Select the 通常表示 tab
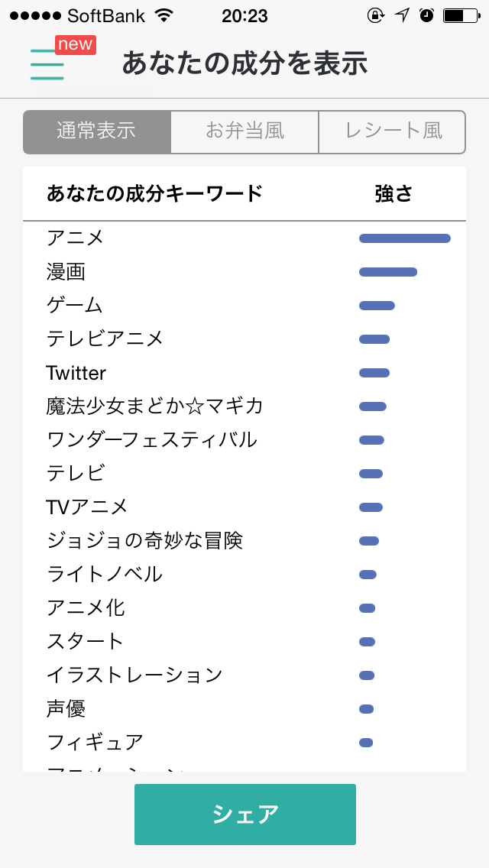 [96, 131]
